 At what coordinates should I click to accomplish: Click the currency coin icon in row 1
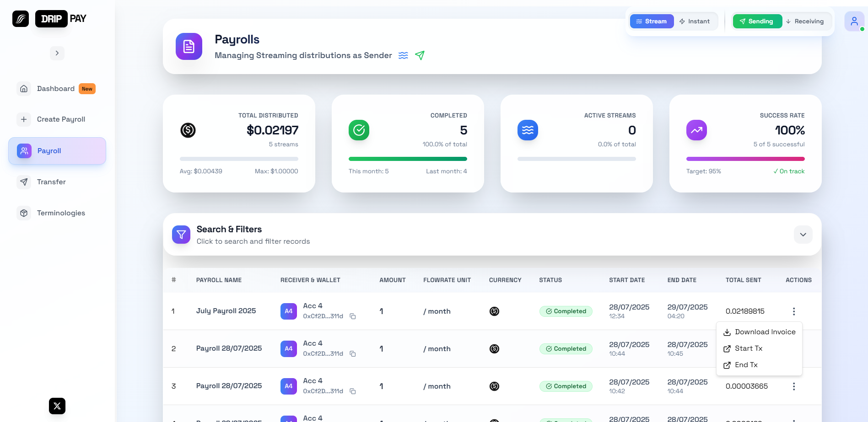pyautogui.click(x=494, y=311)
